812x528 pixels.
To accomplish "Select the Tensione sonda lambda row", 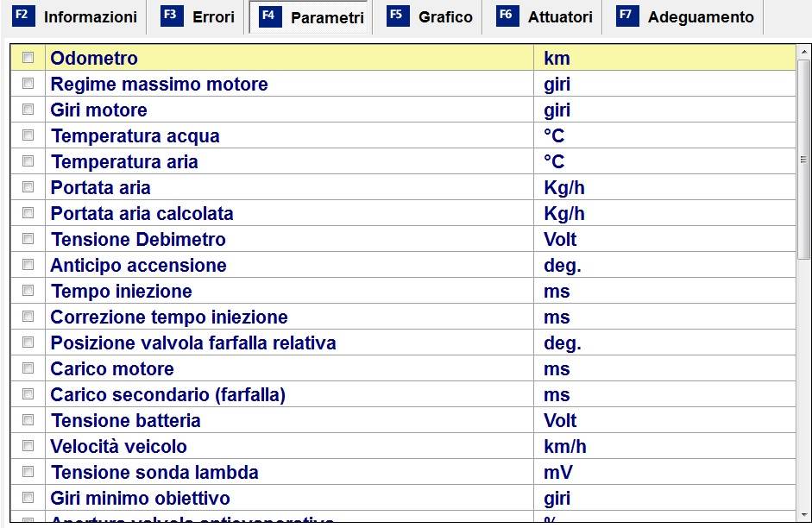I will [x=403, y=472].
